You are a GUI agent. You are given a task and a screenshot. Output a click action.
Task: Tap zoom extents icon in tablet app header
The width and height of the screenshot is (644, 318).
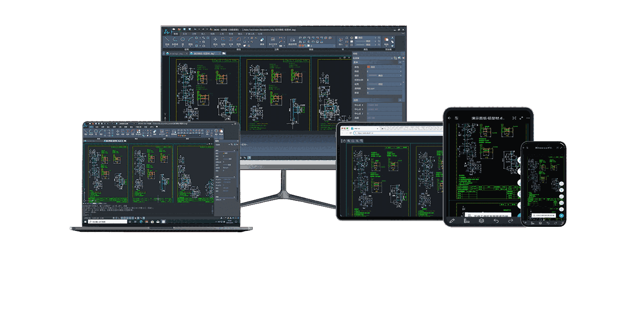(514, 118)
